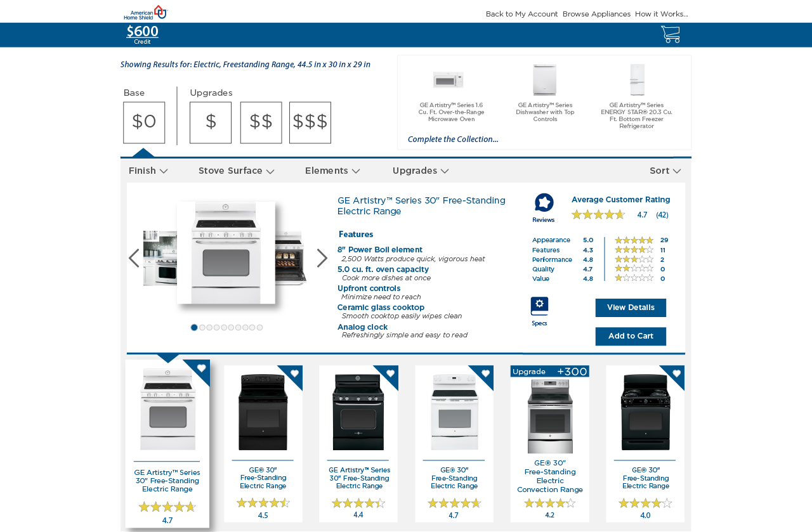Favorite the black GE range rated 4.0
The width and height of the screenshot is (812, 532).
pos(676,373)
